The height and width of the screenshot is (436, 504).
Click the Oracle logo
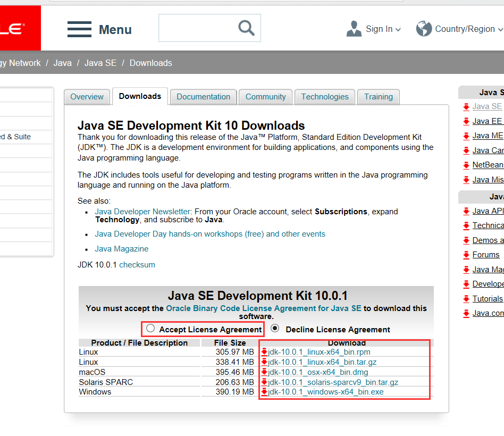(x=20, y=28)
